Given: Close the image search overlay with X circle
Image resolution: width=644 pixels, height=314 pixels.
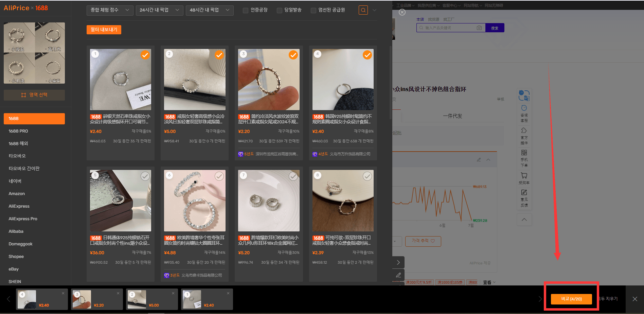Looking at the screenshot, I should (402, 12).
